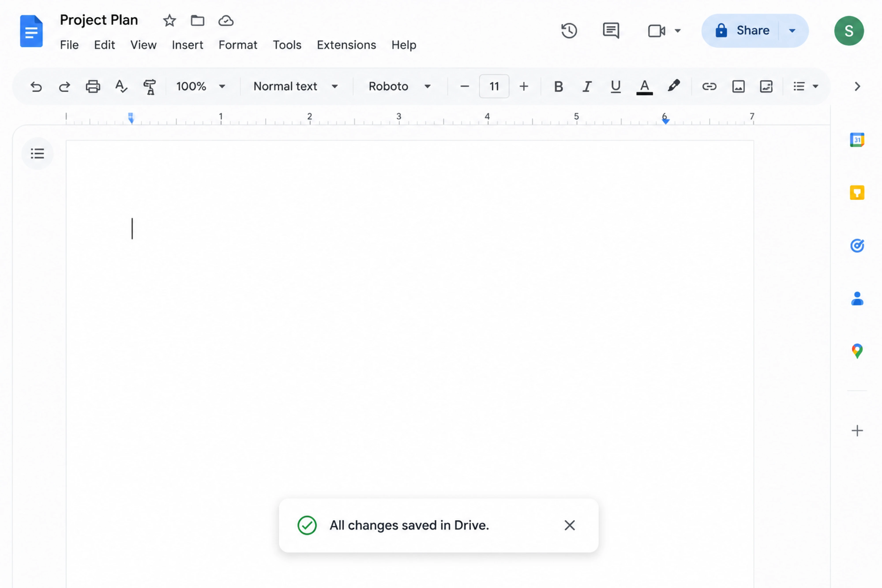The height and width of the screenshot is (588, 882).
Task: Start a video meeting camera icon
Action: tap(657, 31)
